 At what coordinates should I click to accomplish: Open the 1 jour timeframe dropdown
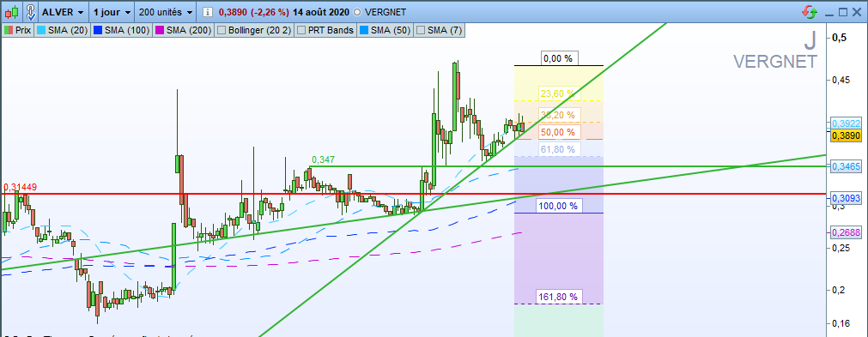click(x=112, y=12)
